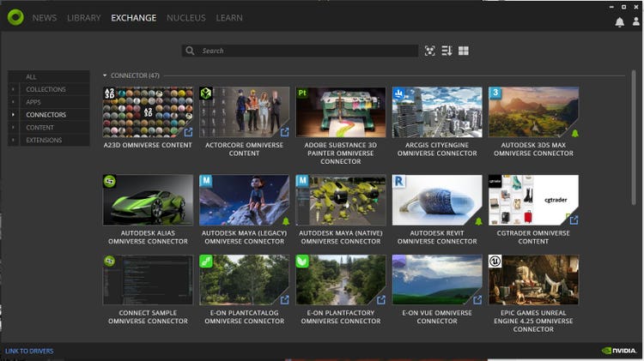
Task: Click external link icon on E-on PlantCatalog card
Action: coord(284,300)
